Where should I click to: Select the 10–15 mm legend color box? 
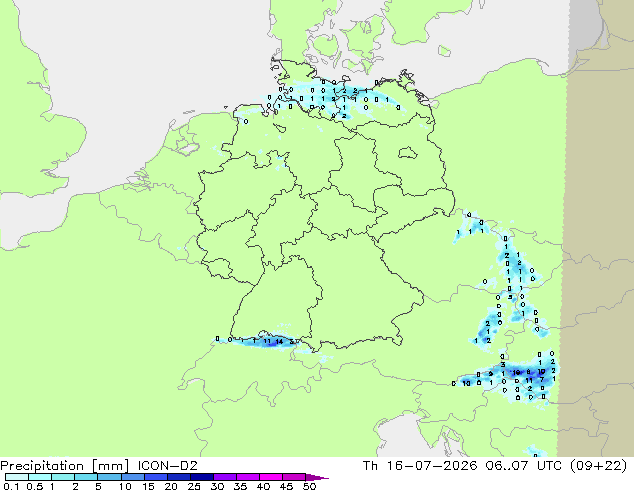click(x=132, y=477)
